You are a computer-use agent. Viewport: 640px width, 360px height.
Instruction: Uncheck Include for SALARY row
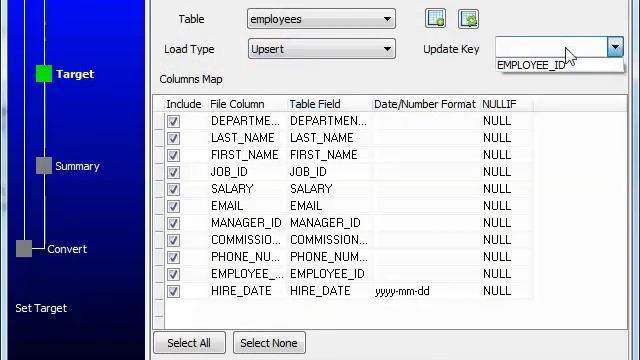click(x=173, y=189)
